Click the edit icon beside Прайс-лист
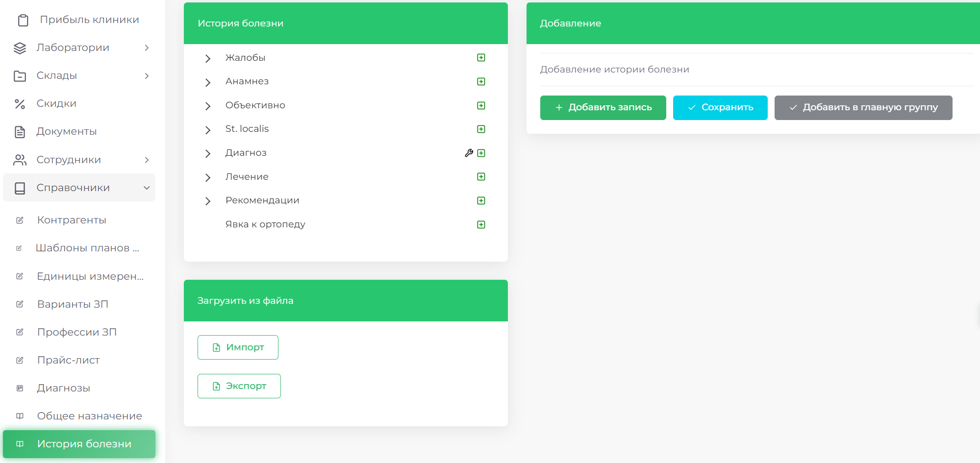This screenshot has width=980, height=463. (x=20, y=360)
